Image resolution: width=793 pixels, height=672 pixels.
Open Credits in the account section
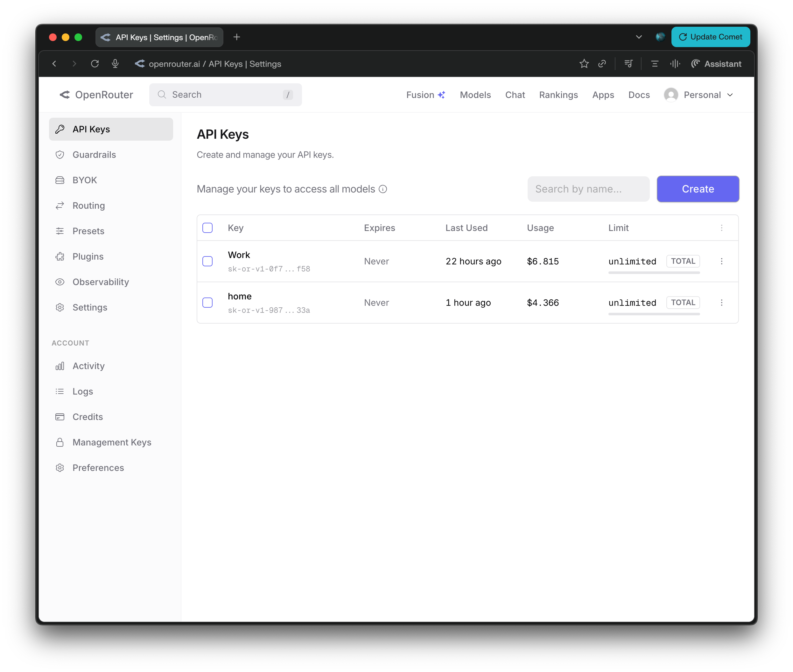click(111, 417)
